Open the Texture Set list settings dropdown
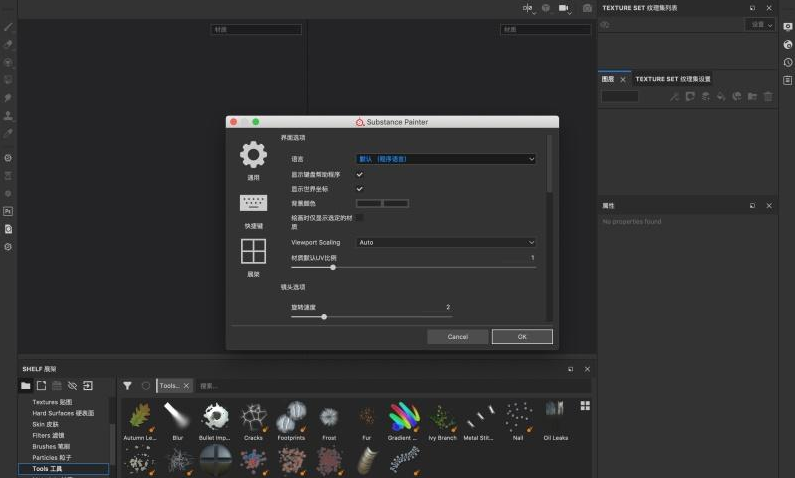This screenshot has height=478, width=795. 760,24
